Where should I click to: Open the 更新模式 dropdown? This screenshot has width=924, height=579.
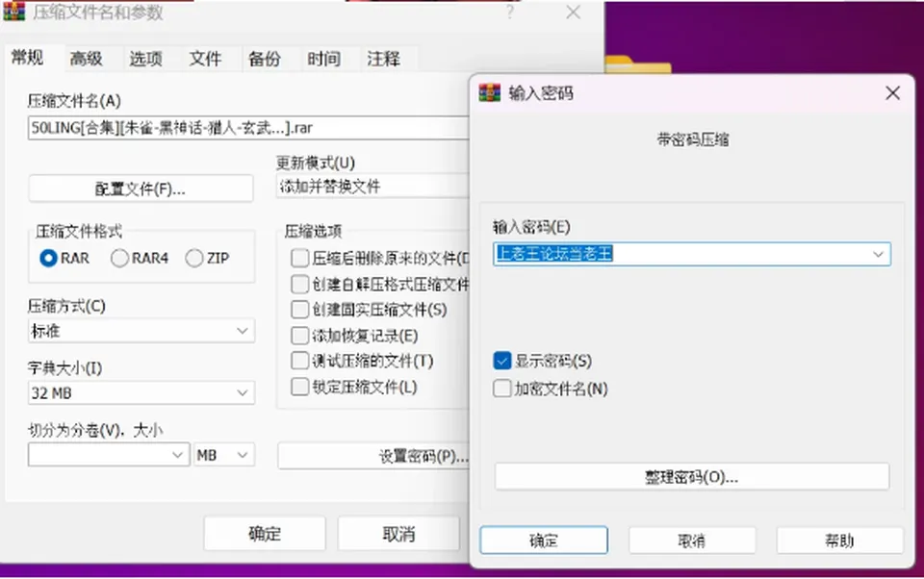pos(372,187)
